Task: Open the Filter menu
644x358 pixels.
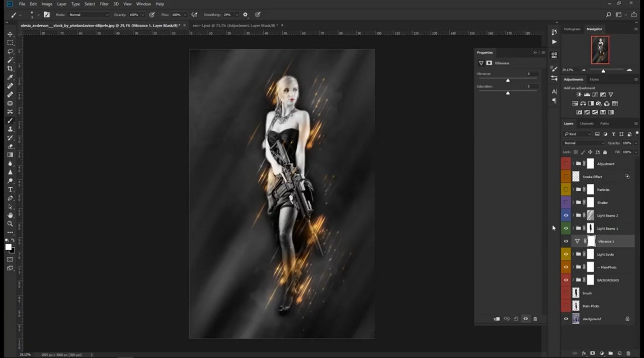Action: tap(104, 4)
